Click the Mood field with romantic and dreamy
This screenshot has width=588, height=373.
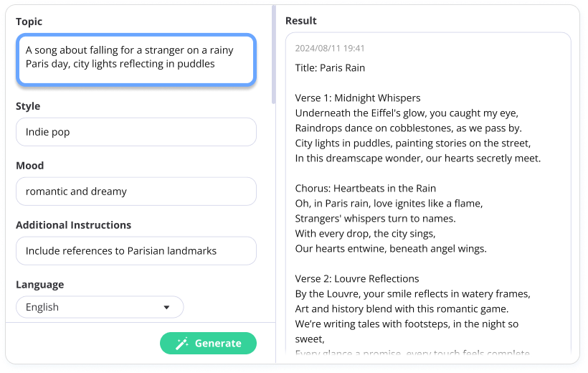[136, 192]
